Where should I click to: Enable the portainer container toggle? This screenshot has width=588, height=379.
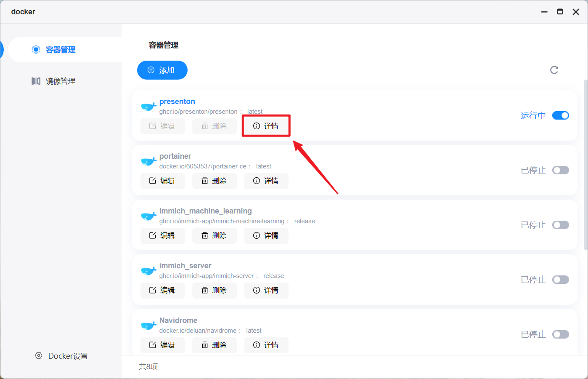pos(561,170)
